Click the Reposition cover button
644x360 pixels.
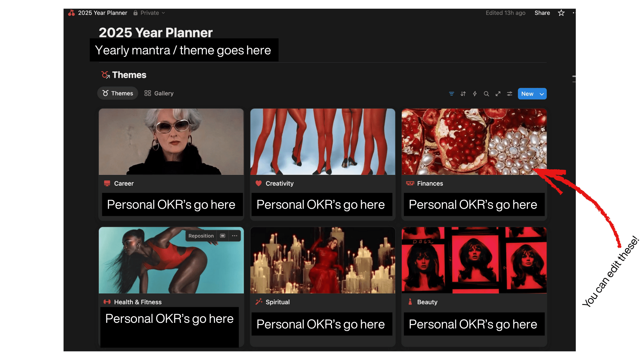(201, 236)
